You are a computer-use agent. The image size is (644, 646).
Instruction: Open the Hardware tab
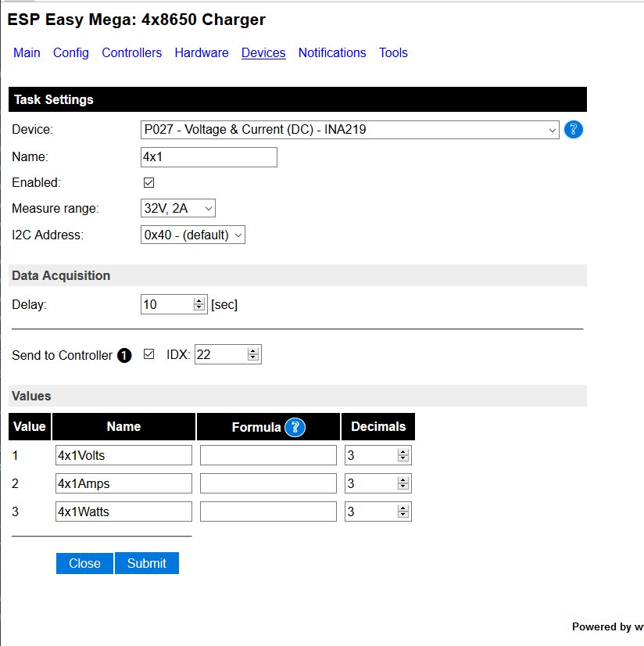tap(202, 52)
